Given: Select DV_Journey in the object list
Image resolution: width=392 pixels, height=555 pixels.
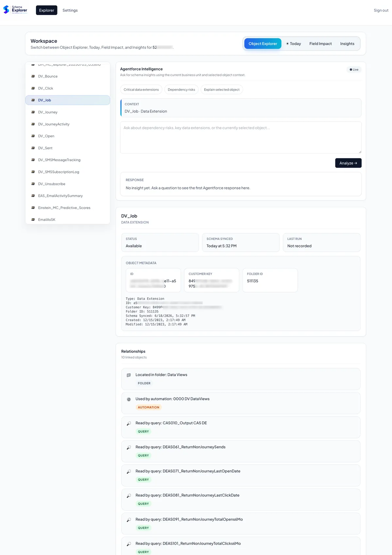Looking at the screenshot, I should [x=68, y=112].
